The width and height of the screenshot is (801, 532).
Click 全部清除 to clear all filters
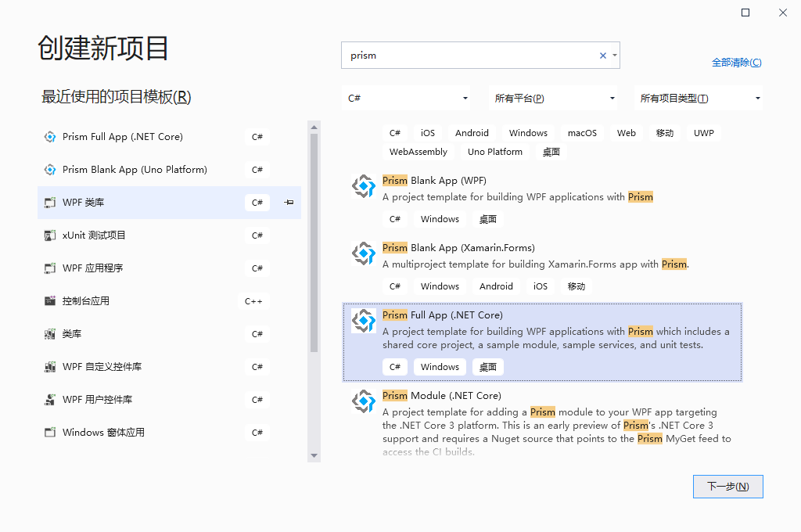tap(737, 63)
